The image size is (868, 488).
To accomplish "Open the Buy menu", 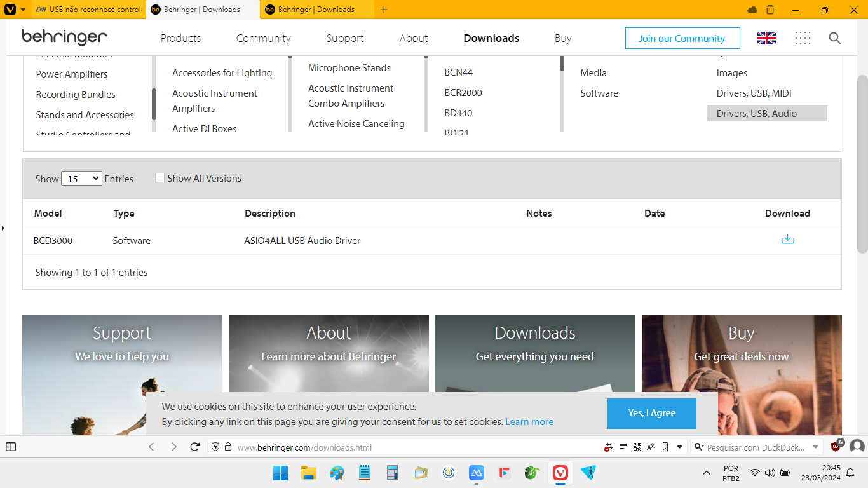I will click(563, 38).
